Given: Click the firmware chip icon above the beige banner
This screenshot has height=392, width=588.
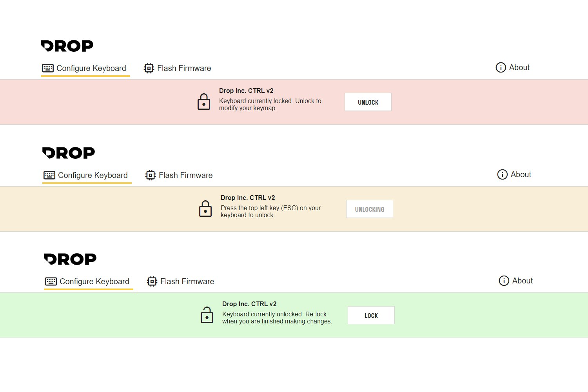Looking at the screenshot, I should click(x=151, y=175).
